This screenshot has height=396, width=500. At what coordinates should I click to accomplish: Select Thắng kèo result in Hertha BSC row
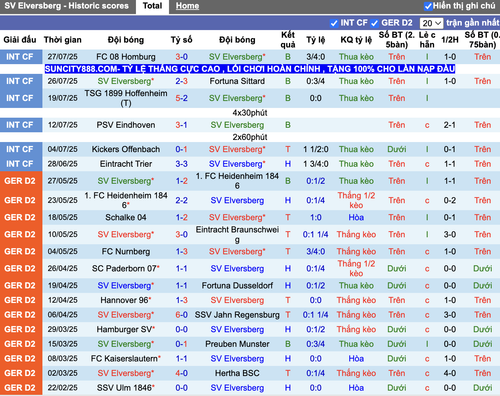pos(356,373)
